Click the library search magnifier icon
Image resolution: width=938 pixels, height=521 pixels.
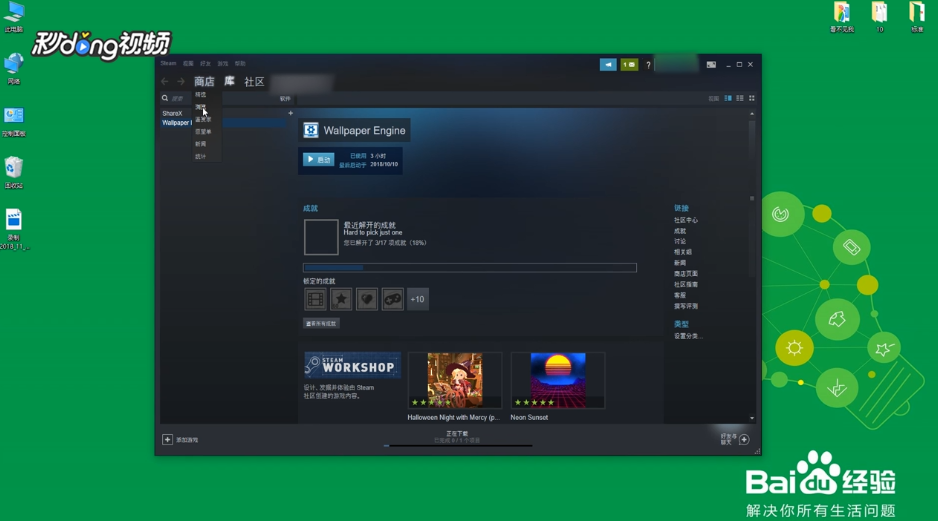click(x=165, y=98)
